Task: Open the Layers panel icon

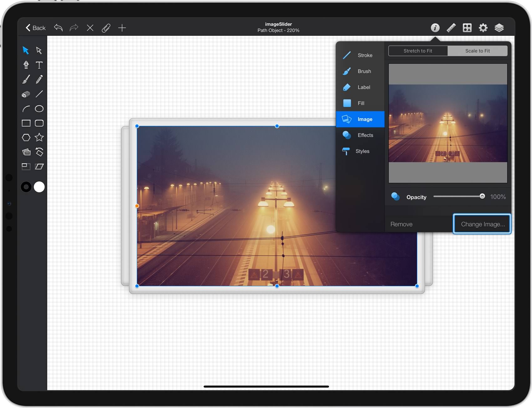Action: (x=499, y=28)
